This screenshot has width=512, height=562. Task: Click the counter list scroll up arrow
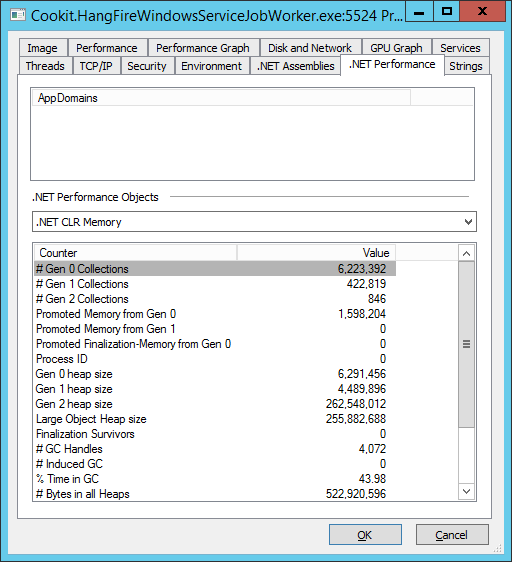466,253
